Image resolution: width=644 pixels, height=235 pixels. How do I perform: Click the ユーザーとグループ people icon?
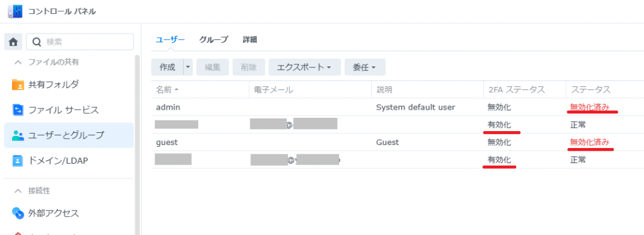pos(18,135)
